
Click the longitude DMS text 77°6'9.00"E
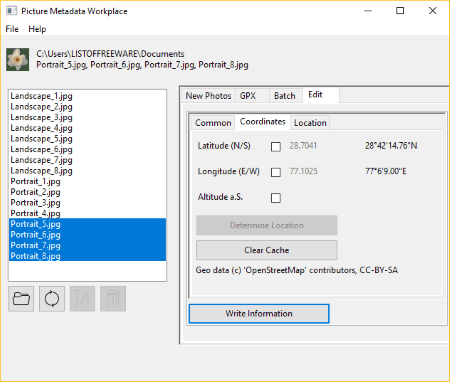386,171
